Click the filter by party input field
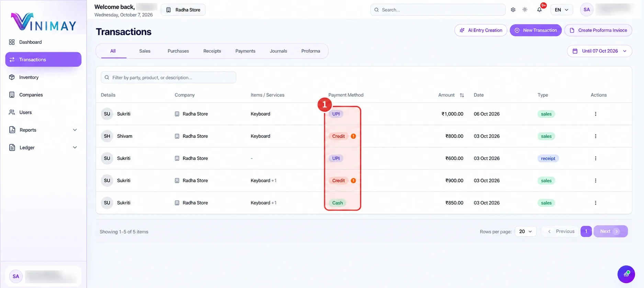 point(168,77)
